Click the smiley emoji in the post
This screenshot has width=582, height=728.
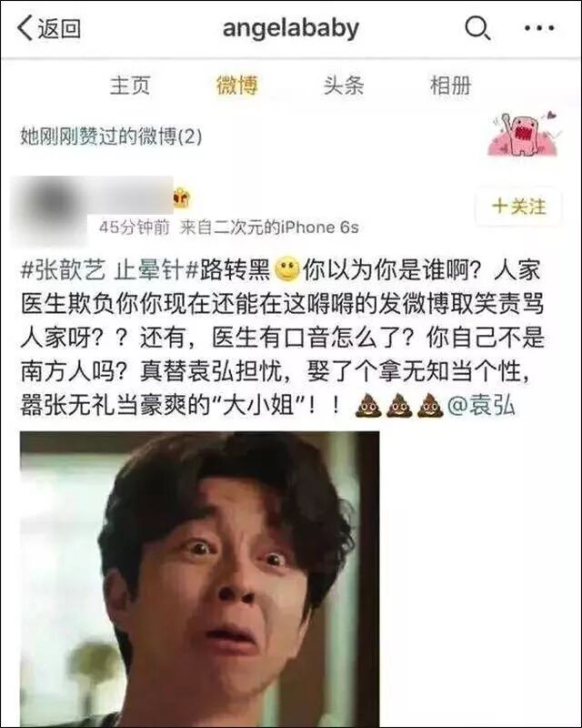point(287,269)
